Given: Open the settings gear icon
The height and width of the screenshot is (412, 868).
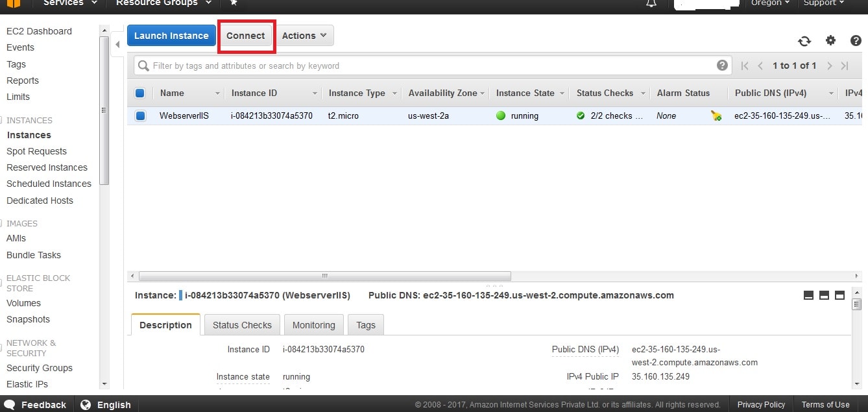Looking at the screenshot, I should (x=830, y=40).
